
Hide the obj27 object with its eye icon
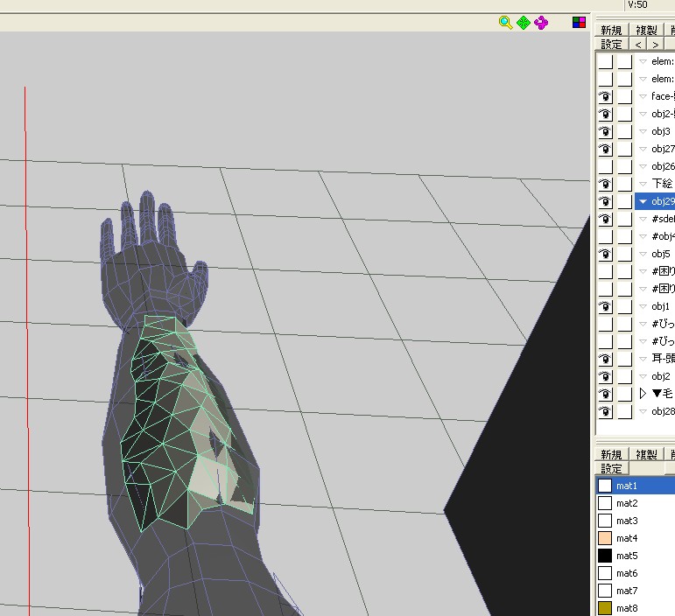coord(605,149)
